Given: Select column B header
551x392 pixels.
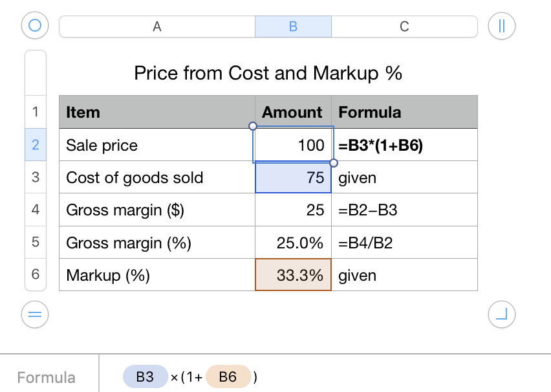Looking at the screenshot, I should [x=293, y=27].
